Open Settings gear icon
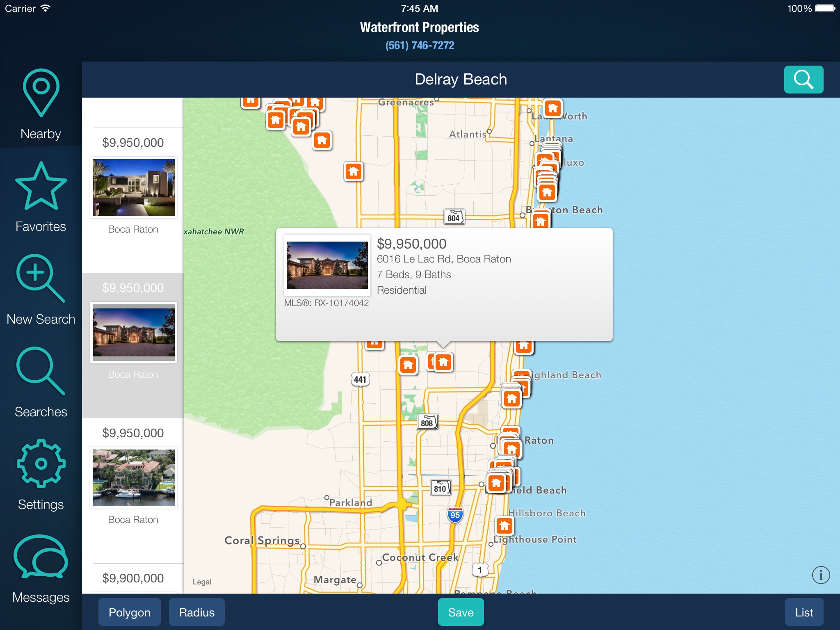Screen dimensions: 840x630 point(41,464)
